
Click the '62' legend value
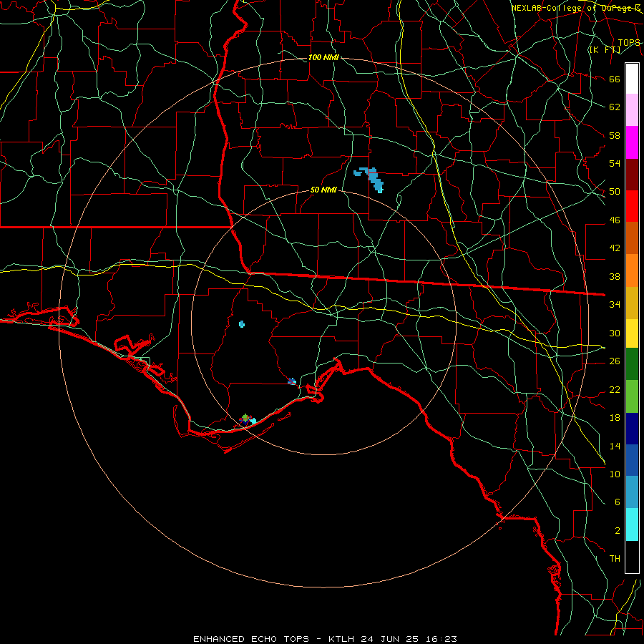click(x=615, y=107)
